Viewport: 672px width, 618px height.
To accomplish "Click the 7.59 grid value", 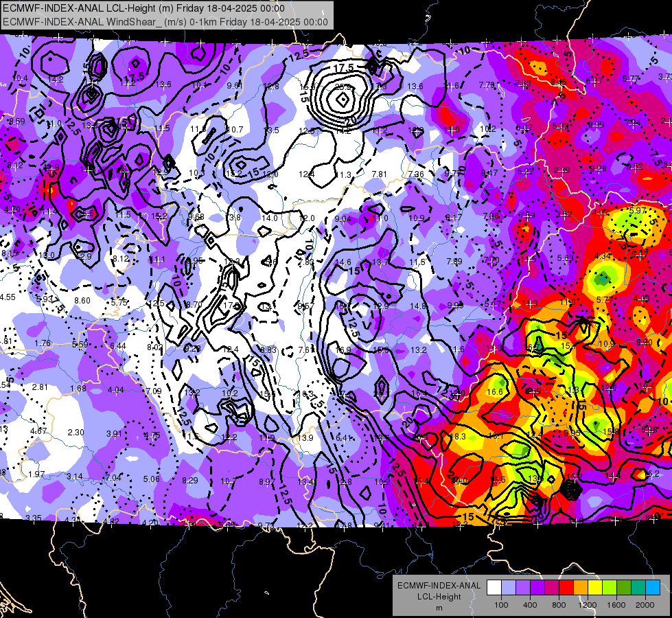I will pos(526,216).
